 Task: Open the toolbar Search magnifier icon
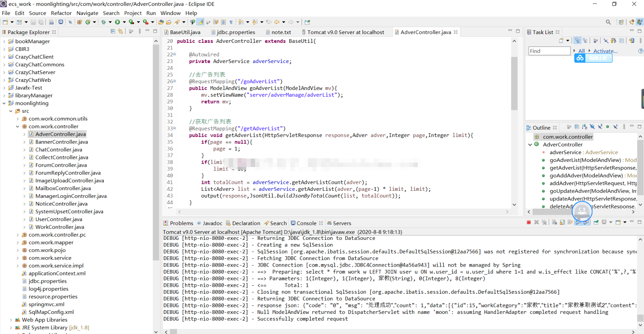pos(608,22)
